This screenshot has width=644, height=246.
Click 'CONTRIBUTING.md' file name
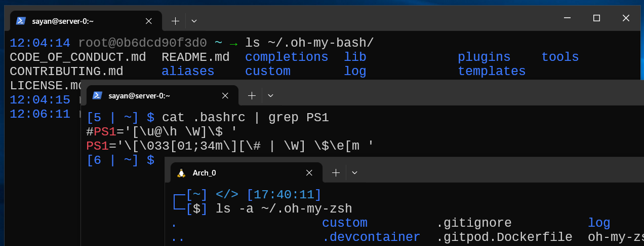66,72
